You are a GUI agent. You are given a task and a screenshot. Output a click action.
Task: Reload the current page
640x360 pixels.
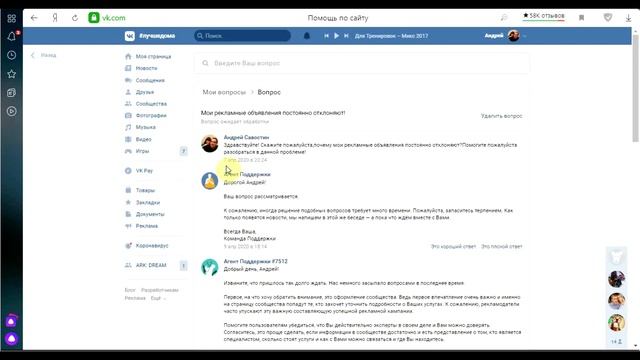tap(75, 18)
